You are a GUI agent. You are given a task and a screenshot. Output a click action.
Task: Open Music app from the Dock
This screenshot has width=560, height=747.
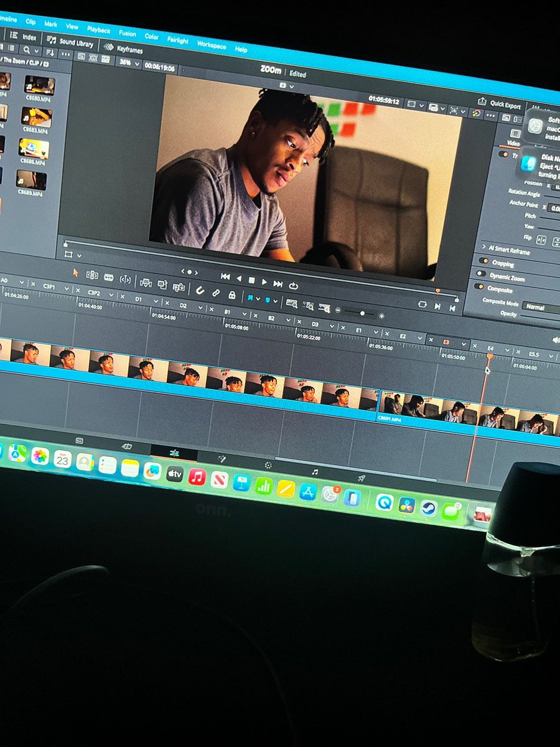coord(197,477)
